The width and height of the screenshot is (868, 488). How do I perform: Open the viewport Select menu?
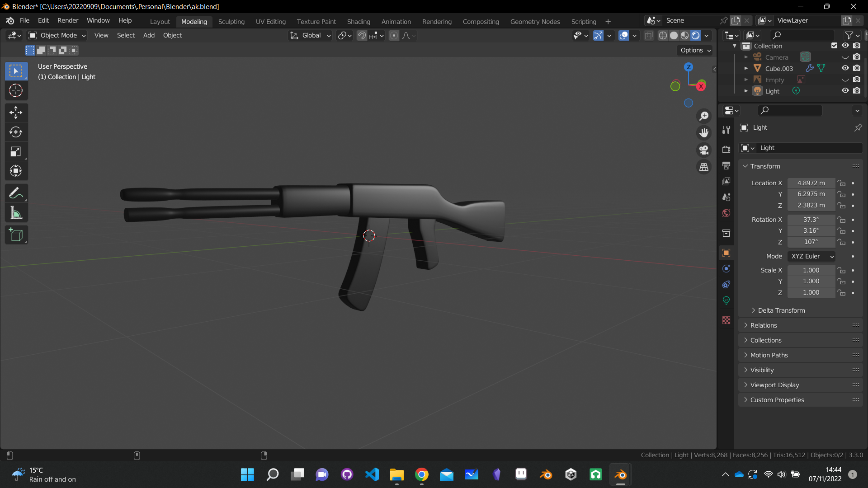tap(126, 35)
